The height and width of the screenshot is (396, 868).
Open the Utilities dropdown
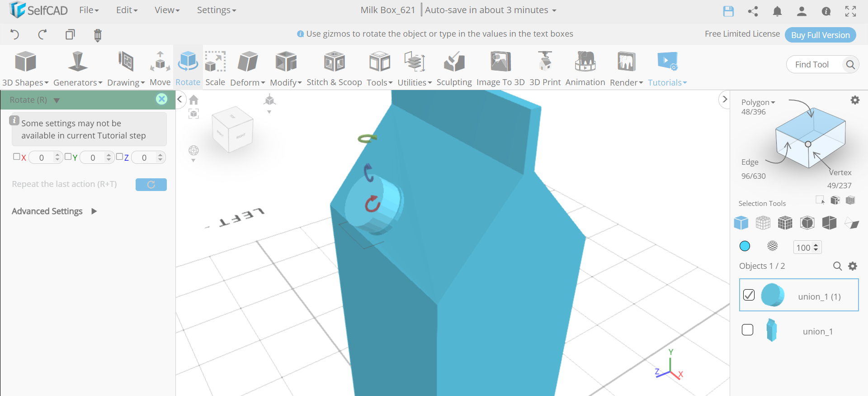415,69
